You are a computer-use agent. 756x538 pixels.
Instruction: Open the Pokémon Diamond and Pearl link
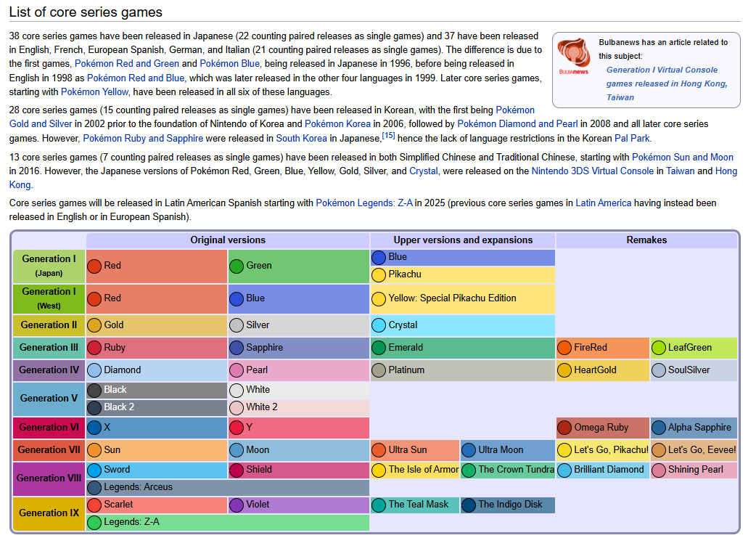(x=517, y=124)
